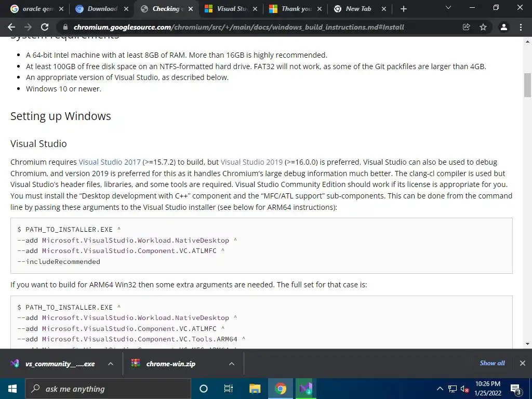
Task: Open Cortana circle icon
Action: pos(203,389)
